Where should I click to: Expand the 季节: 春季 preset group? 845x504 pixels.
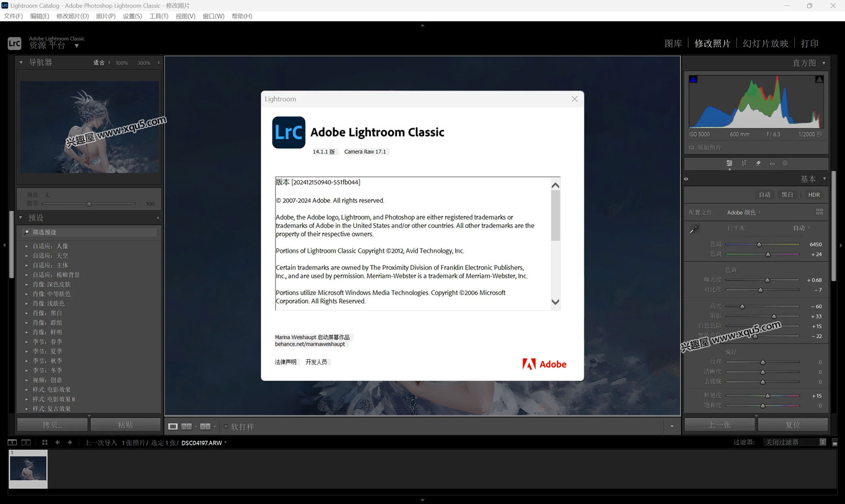tap(26, 342)
